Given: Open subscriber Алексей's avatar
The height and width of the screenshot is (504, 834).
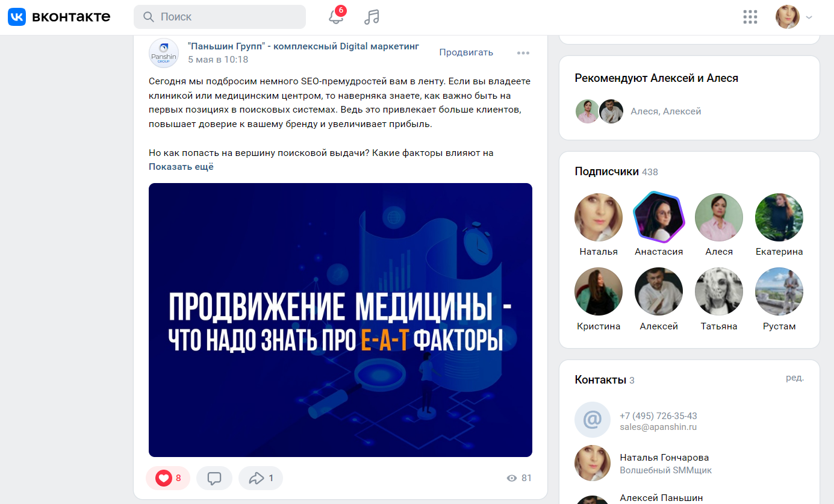Looking at the screenshot, I should click(659, 291).
